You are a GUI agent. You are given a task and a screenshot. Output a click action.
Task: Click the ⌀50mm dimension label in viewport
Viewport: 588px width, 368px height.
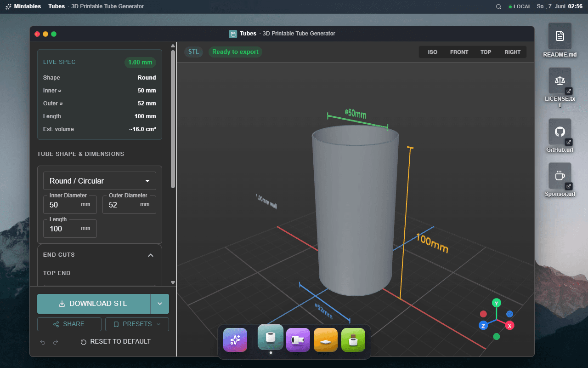click(x=356, y=113)
